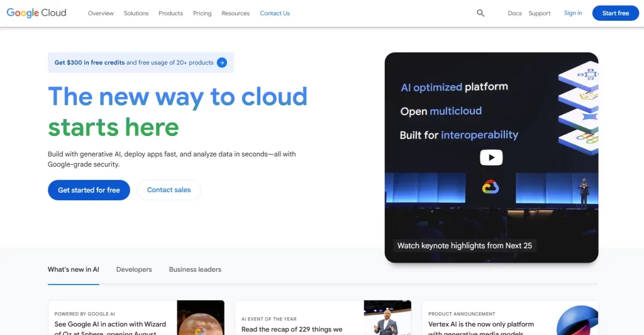This screenshot has width=644, height=335.
Task: Click the Wizard of Oz card thumbnail image
Action: pyautogui.click(x=201, y=318)
